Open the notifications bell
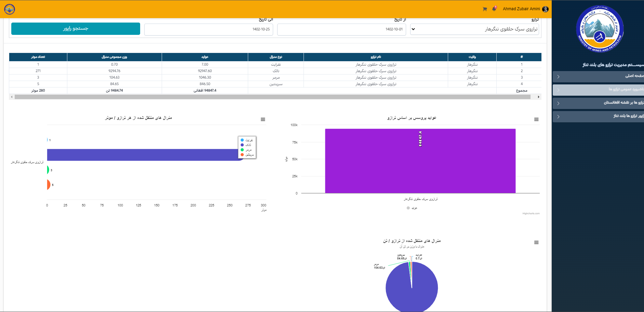The height and width of the screenshot is (312, 644). pos(494,9)
